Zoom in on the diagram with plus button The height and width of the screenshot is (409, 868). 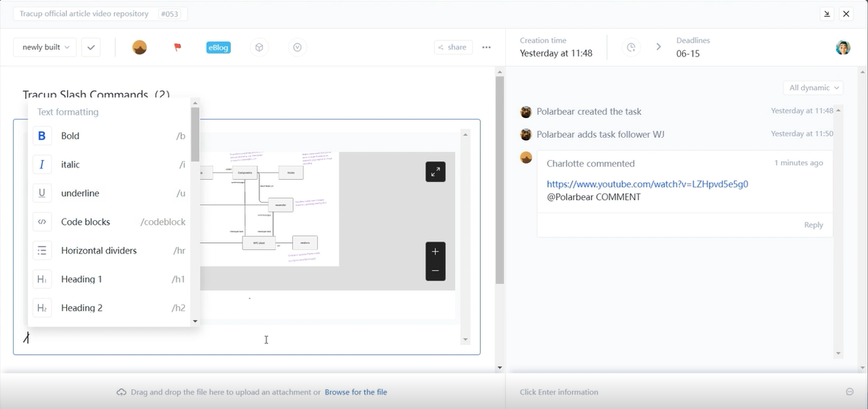[435, 252]
